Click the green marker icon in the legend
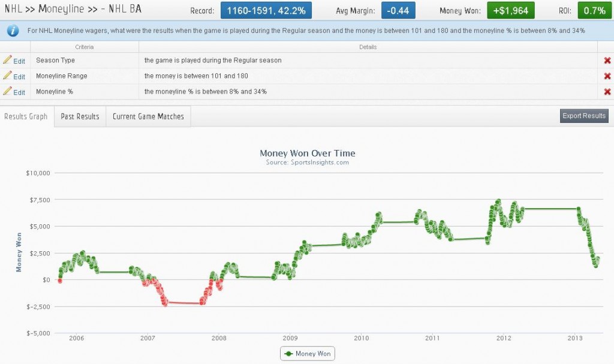The image size is (614, 364). coord(289,353)
